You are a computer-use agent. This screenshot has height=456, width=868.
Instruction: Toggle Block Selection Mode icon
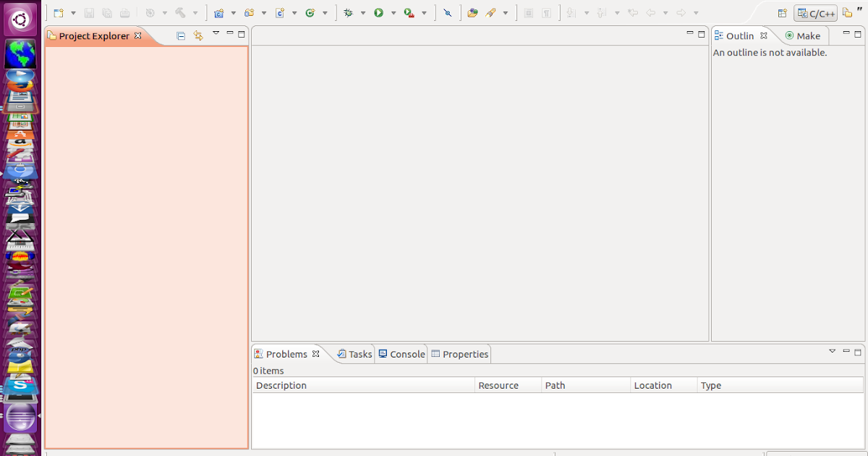pos(529,13)
